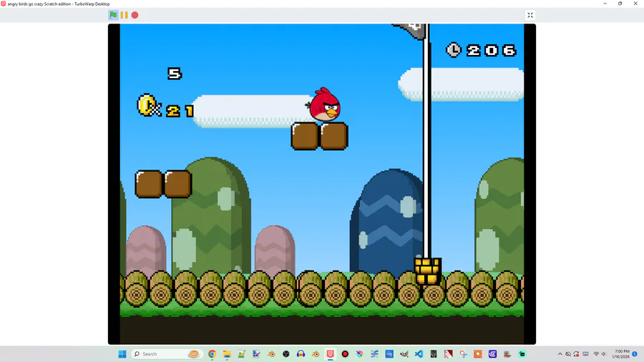Click the yellow brick block at flagpole base
The width and height of the screenshot is (644, 362).
pos(428,271)
